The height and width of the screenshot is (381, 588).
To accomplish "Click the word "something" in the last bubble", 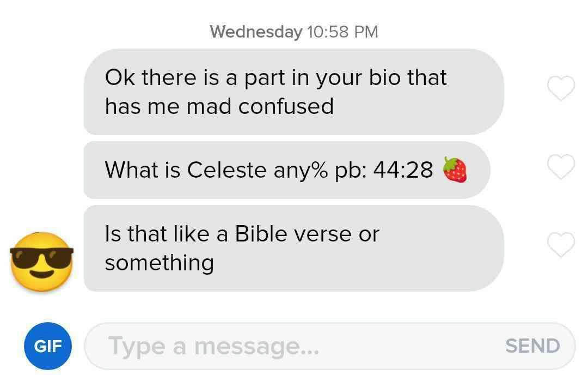I will 160,263.
